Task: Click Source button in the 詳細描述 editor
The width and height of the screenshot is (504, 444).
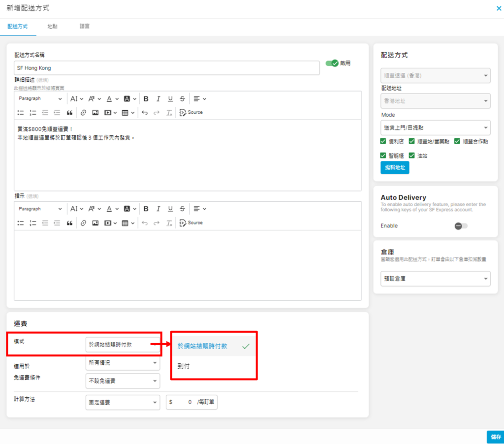Action: coord(191,113)
